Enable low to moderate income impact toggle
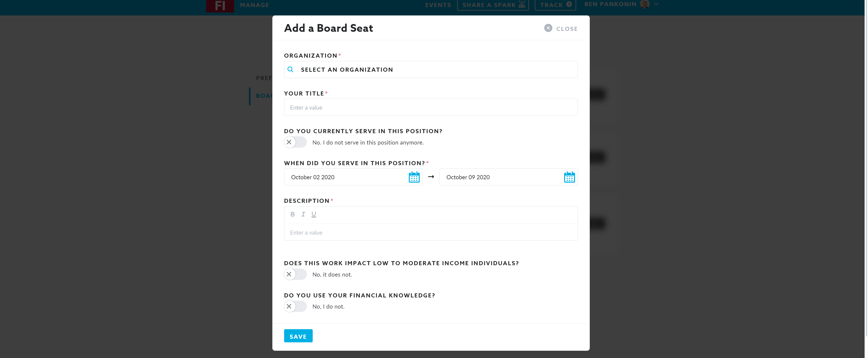Screen dimensions: 868x358 click(x=295, y=275)
